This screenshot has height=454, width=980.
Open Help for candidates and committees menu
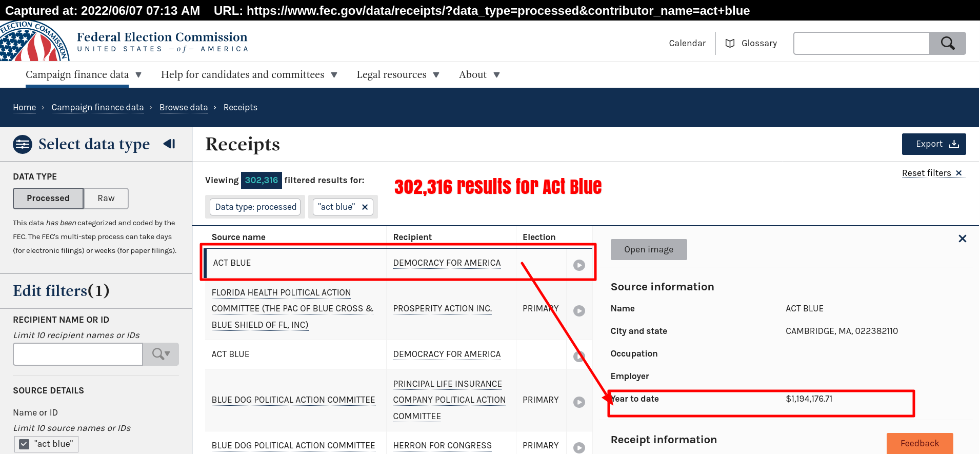coord(249,74)
